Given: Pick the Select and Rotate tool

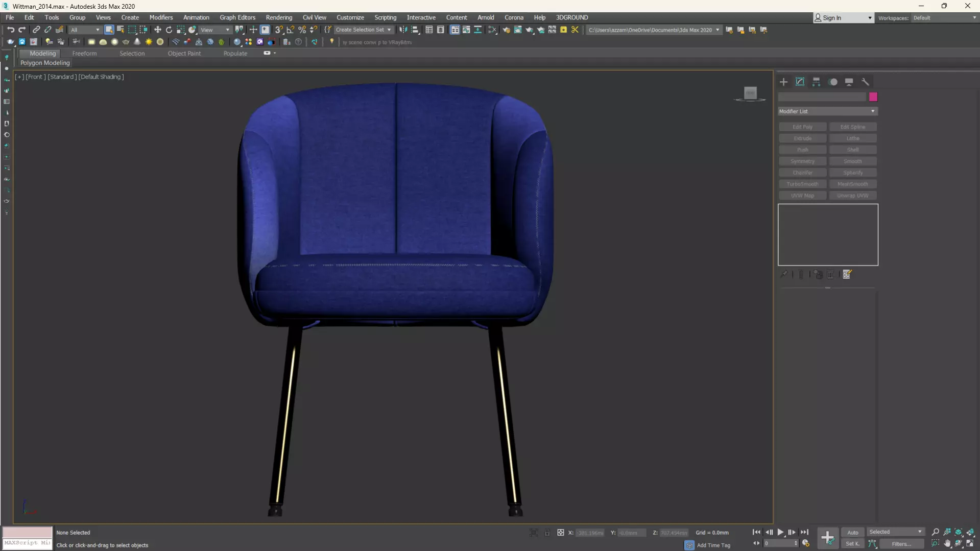Looking at the screenshot, I should 169,30.
